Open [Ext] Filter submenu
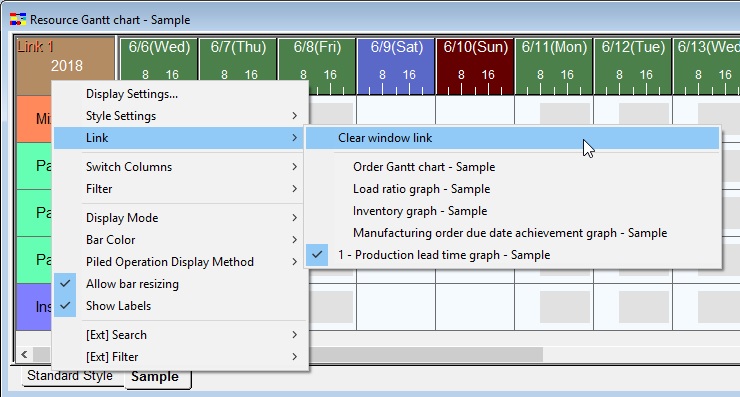 click(x=180, y=357)
